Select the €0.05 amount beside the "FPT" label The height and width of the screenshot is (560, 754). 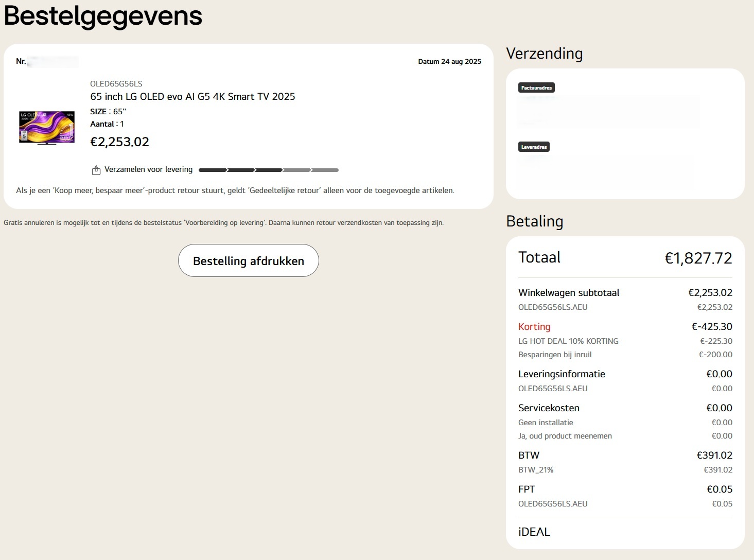pyautogui.click(x=720, y=489)
